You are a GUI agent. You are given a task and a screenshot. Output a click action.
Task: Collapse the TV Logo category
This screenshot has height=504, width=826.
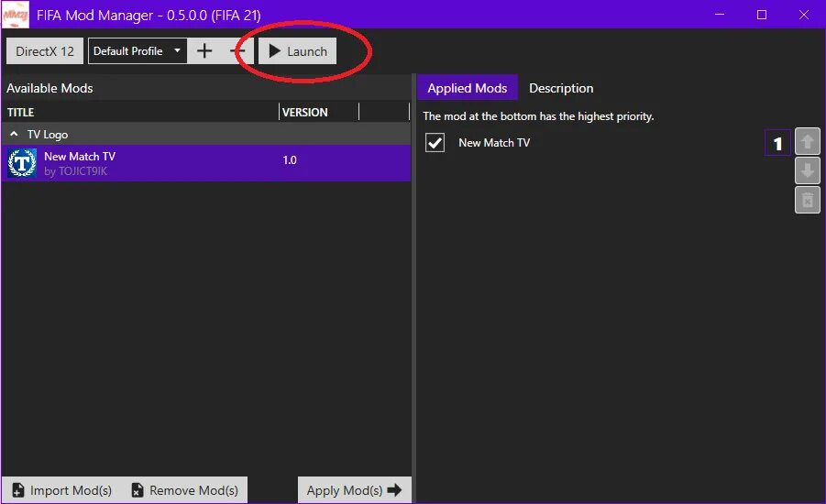[15, 135]
